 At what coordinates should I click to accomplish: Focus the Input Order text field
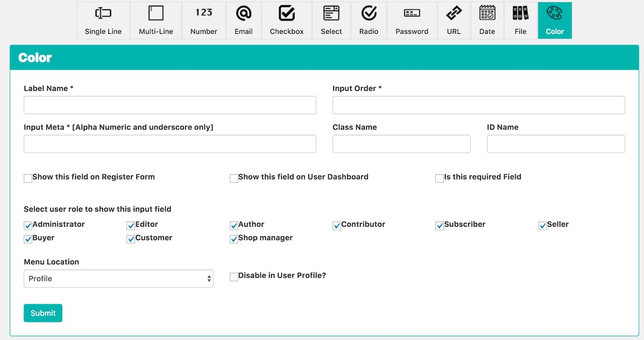coord(478,105)
